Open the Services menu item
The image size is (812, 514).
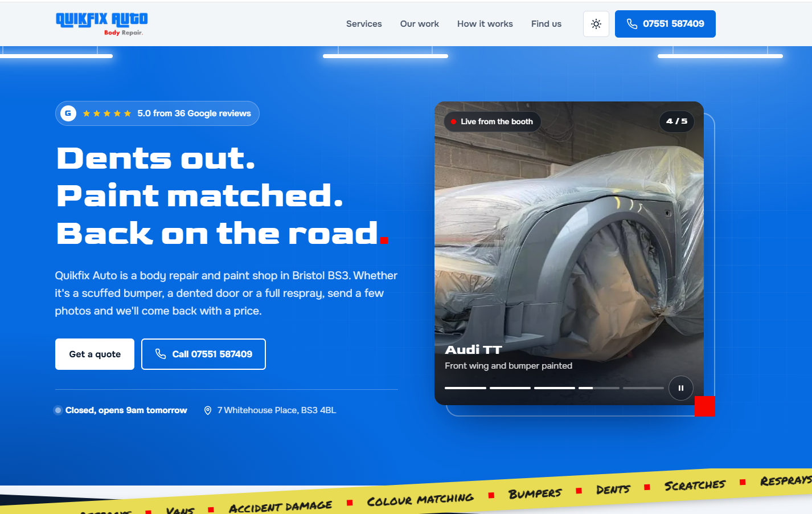(364, 24)
